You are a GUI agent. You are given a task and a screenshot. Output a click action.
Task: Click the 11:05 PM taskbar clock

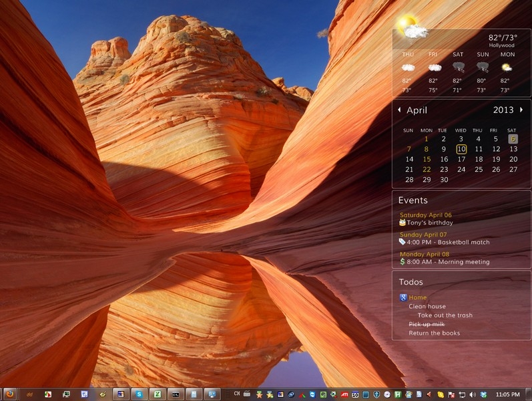point(507,394)
